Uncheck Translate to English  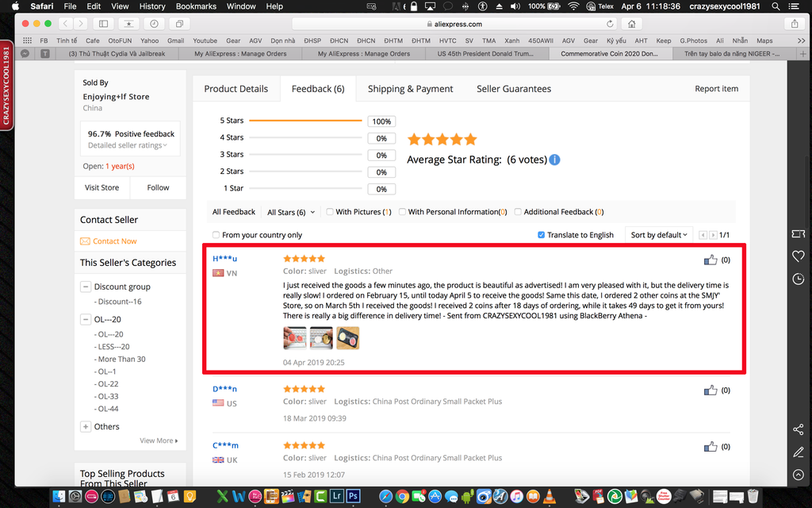click(541, 235)
